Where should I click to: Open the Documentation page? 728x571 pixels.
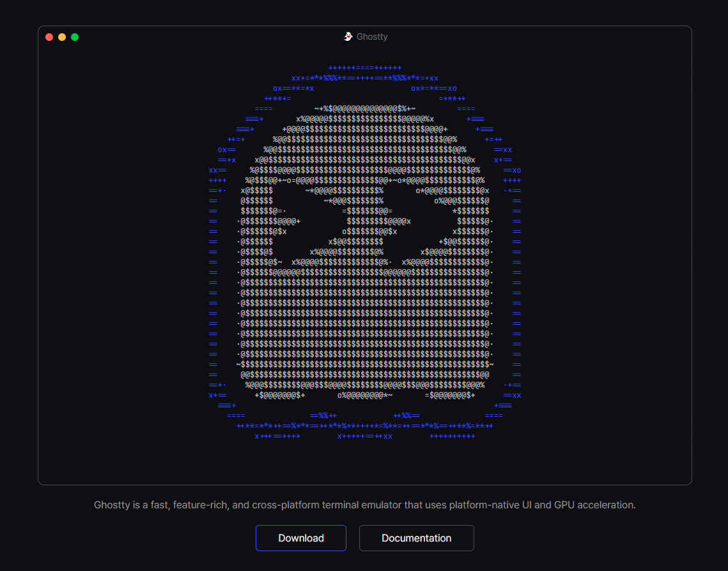[x=416, y=538]
